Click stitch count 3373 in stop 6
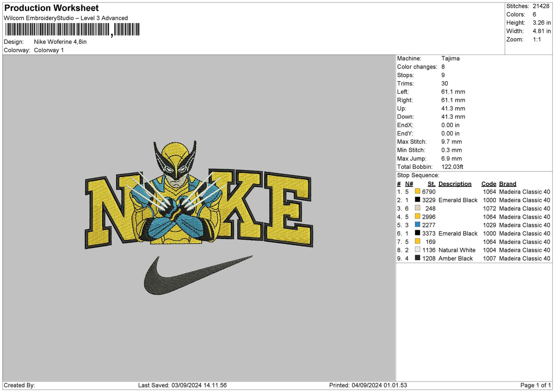 (x=429, y=233)
